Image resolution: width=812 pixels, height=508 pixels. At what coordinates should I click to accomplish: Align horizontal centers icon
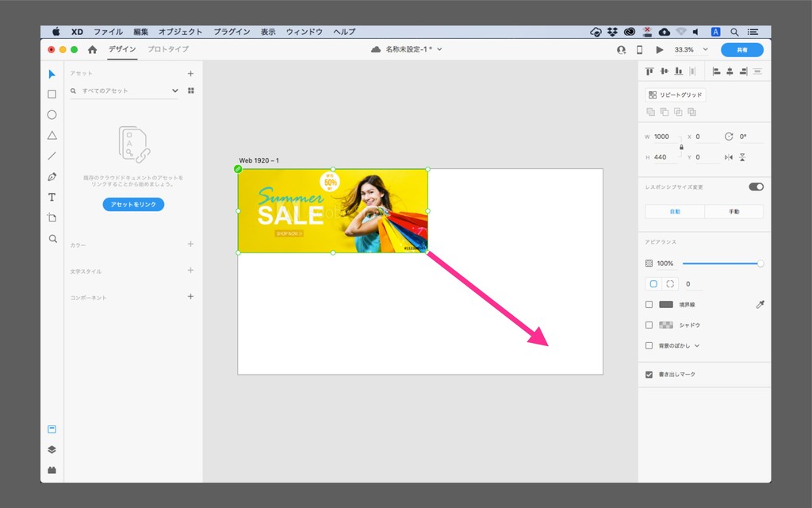(730, 71)
